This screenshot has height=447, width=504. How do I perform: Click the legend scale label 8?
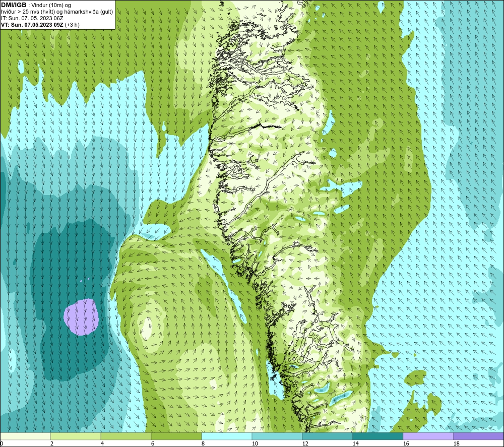pyautogui.click(x=203, y=444)
